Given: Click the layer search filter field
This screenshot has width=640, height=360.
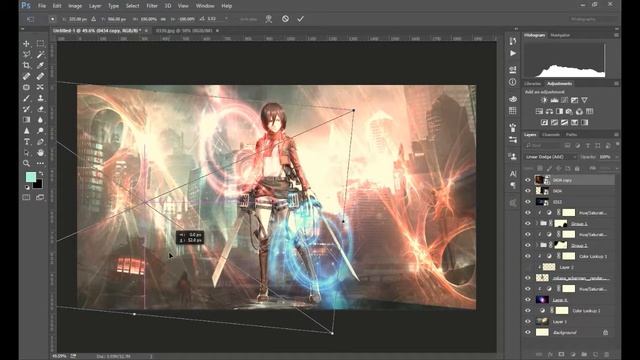Looking at the screenshot, I should point(543,145).
